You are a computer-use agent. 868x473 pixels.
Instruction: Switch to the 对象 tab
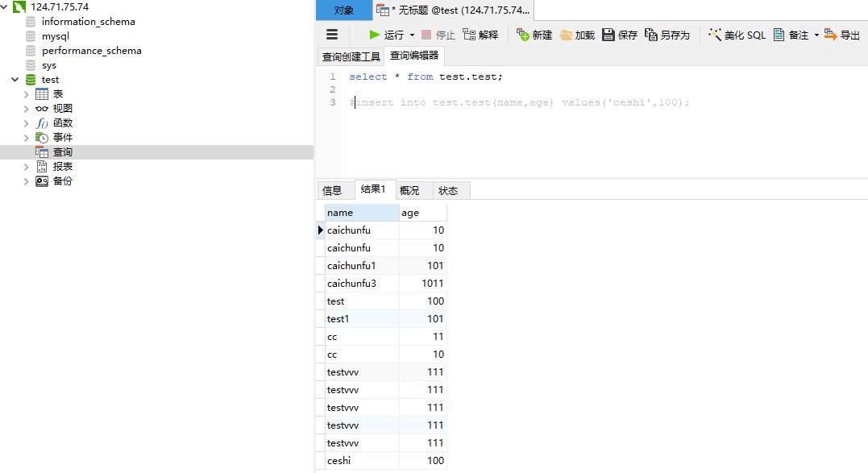[x=344, y=10]
